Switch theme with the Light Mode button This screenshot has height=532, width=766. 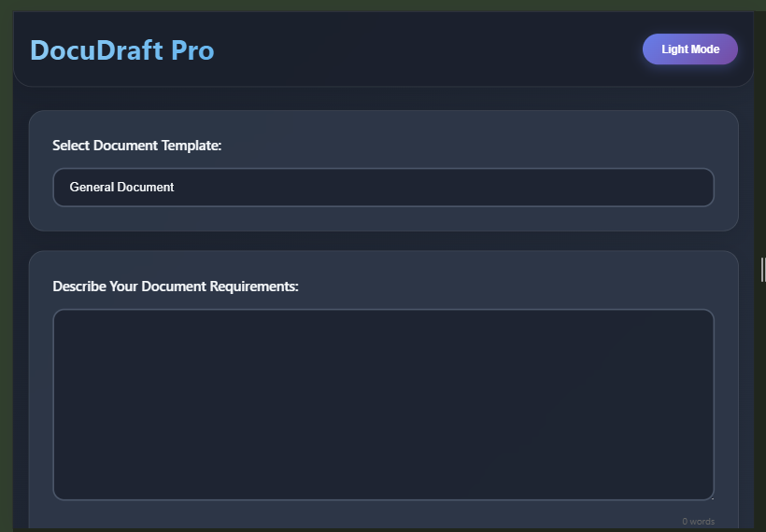[x=689, y=49]
